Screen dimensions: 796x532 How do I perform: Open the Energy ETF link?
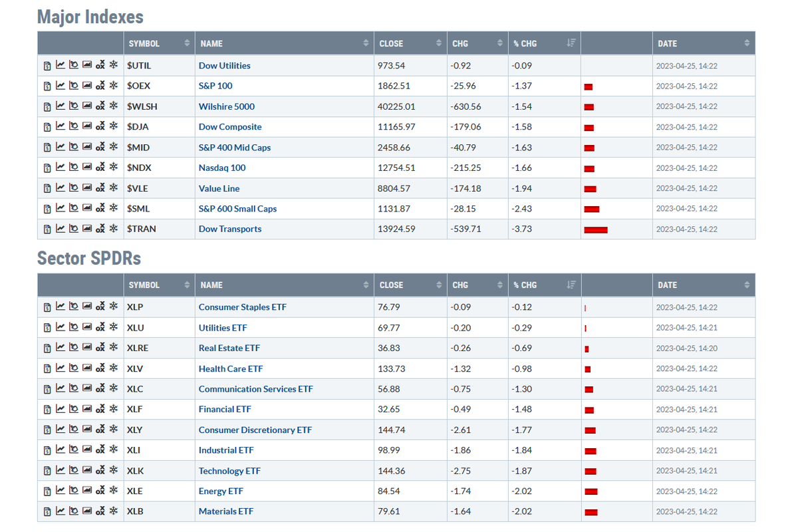click(x=221, y=491)
